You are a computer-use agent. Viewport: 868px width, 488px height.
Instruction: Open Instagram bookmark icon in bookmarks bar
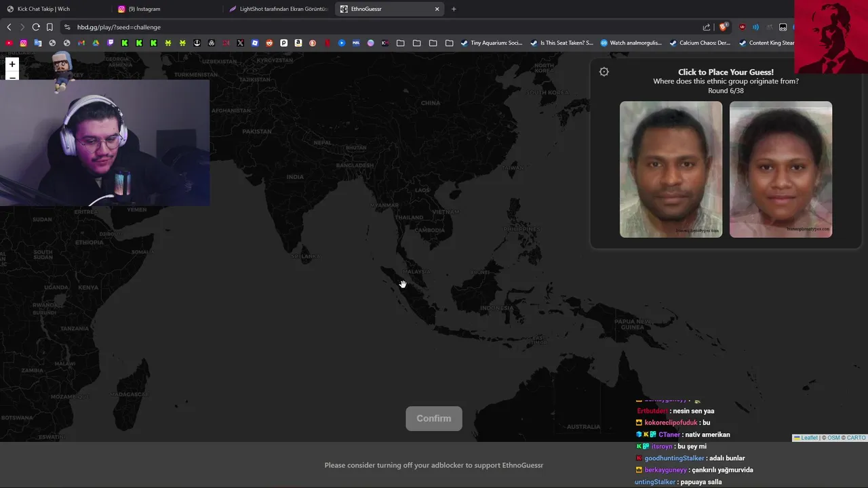(x=23, y=43)
